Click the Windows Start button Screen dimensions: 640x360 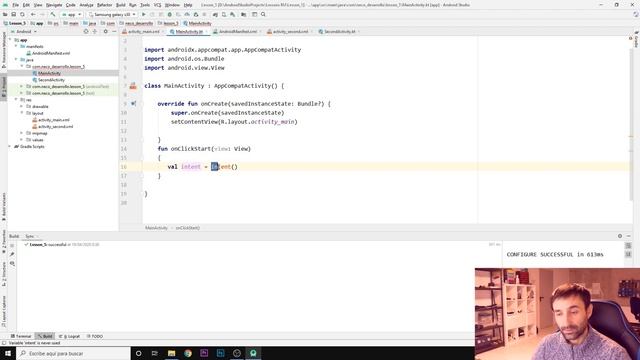[x=8, y=353]
